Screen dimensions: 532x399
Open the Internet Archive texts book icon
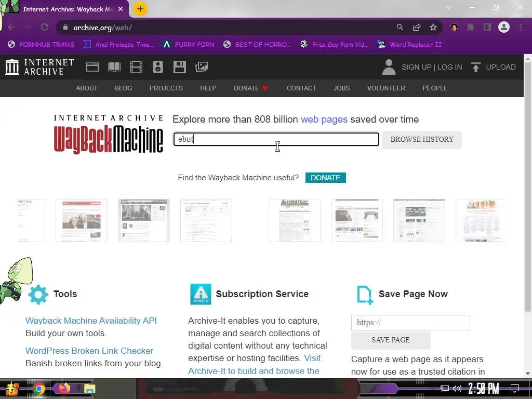point(114,67)
